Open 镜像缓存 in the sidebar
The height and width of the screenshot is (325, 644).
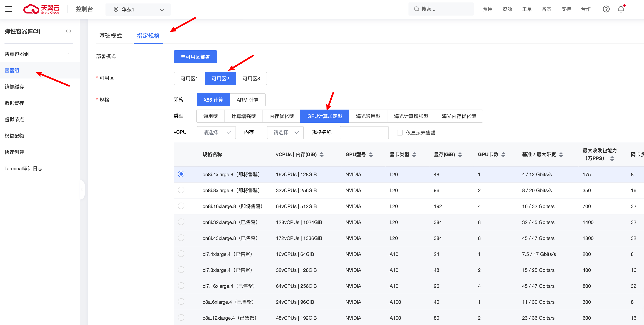tap(14, 87)
